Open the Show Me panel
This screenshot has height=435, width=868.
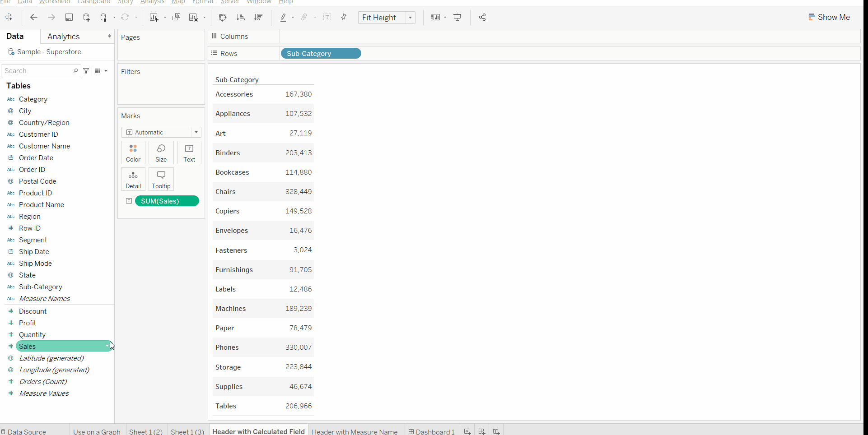click(x=829, y=17)
